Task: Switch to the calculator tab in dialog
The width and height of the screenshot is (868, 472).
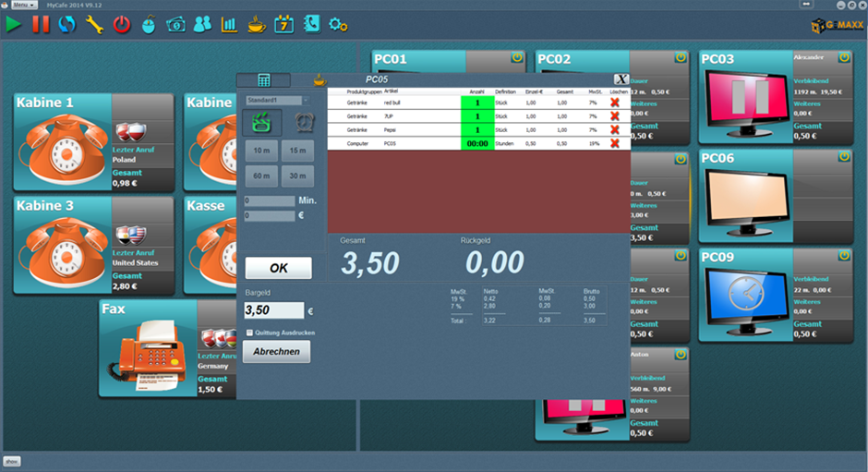Action: (263, 80)
